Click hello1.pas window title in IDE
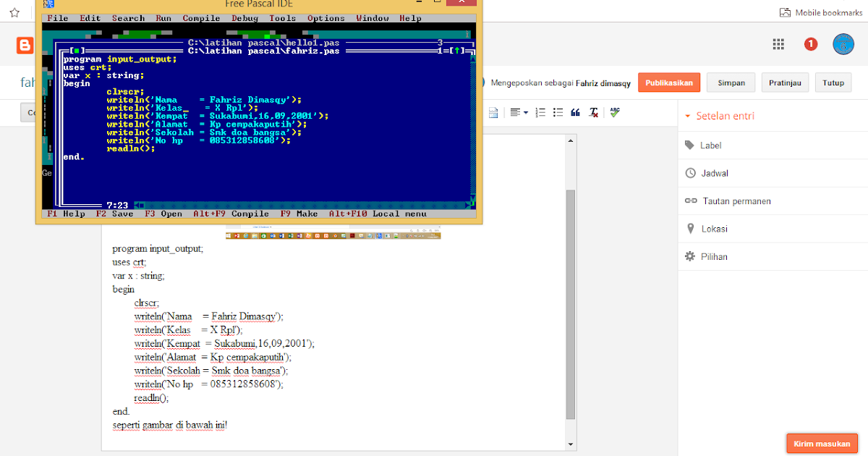The image size is (868, 456). [263, 43]
